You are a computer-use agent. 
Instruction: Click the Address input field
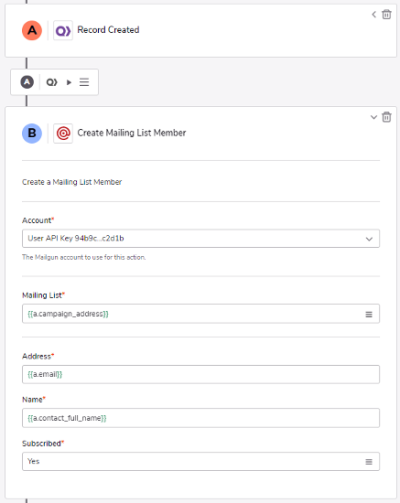click(x=201, y=374)
